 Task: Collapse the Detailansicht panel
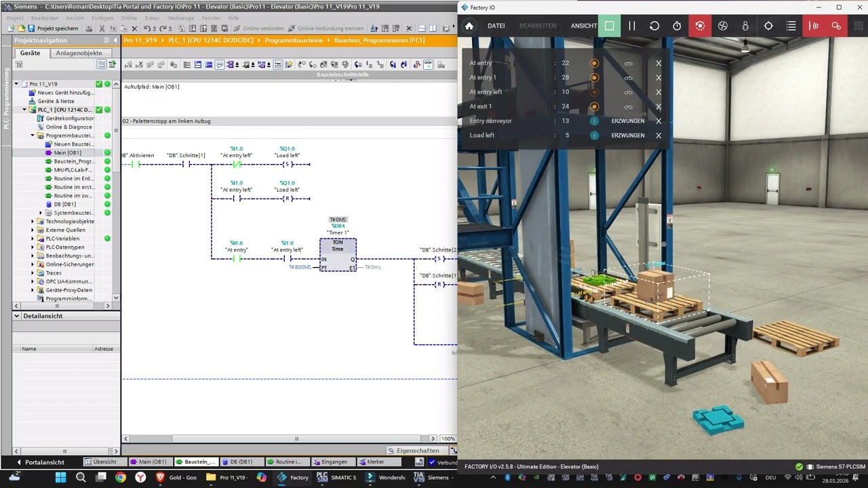(x=18, y=316)
